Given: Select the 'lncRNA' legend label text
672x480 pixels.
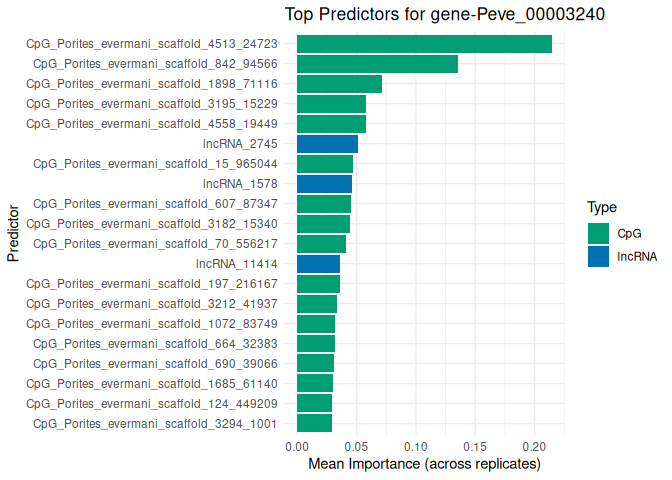Looking at the screenshot, I should [637, 256].
